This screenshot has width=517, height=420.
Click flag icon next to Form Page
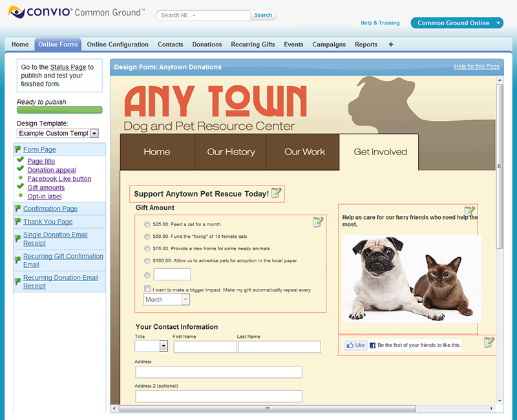(18, 150)
